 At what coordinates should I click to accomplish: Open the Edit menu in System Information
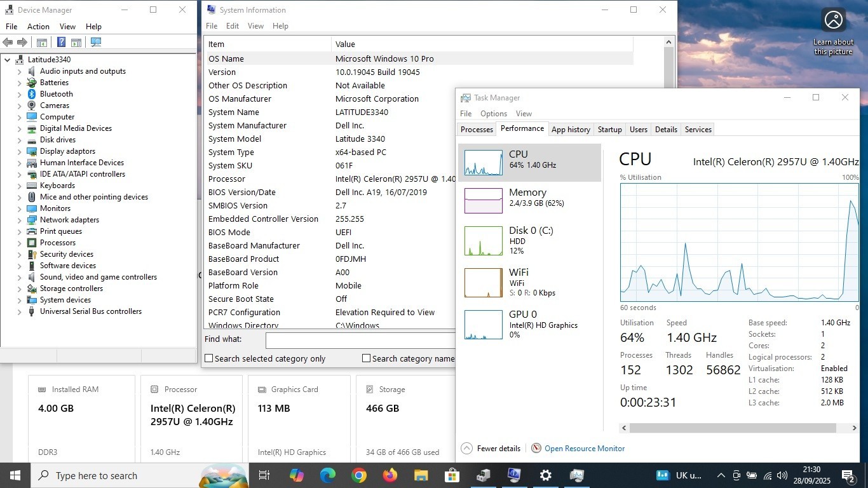[x=233, y=26]
